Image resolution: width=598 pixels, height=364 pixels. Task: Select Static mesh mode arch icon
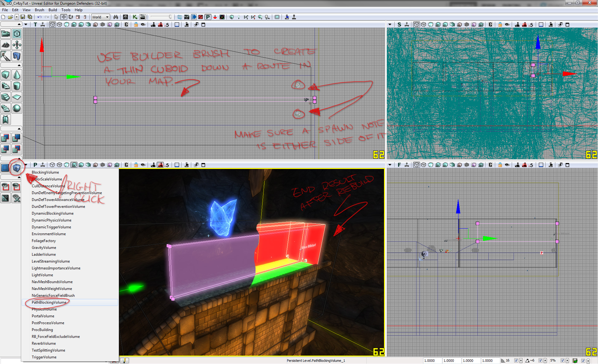pos(17,56)
